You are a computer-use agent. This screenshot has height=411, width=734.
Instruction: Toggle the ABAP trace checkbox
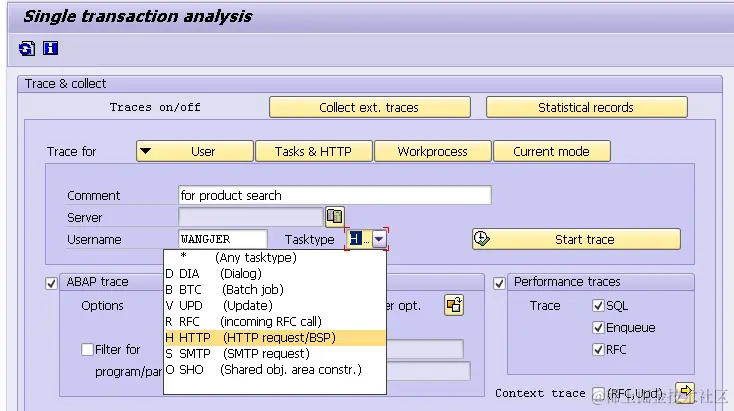51,284
